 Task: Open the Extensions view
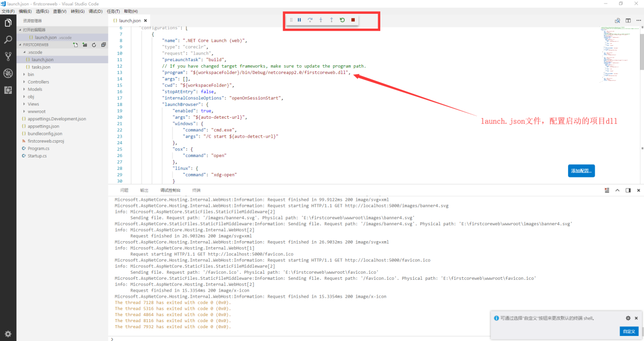8,90
